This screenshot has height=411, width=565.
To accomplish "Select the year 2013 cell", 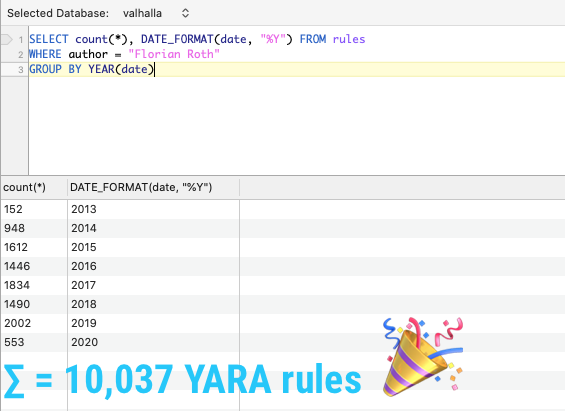I will [153, 209].
